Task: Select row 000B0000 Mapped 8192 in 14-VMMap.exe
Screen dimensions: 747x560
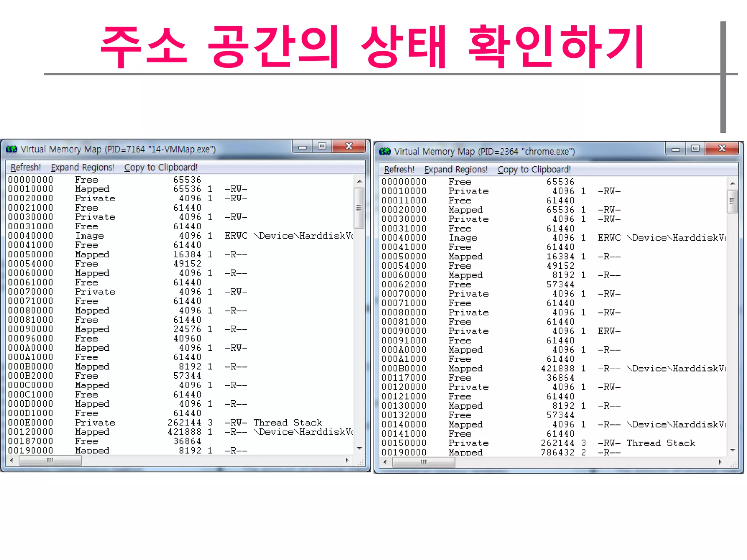Action: (x=181, y=367)
